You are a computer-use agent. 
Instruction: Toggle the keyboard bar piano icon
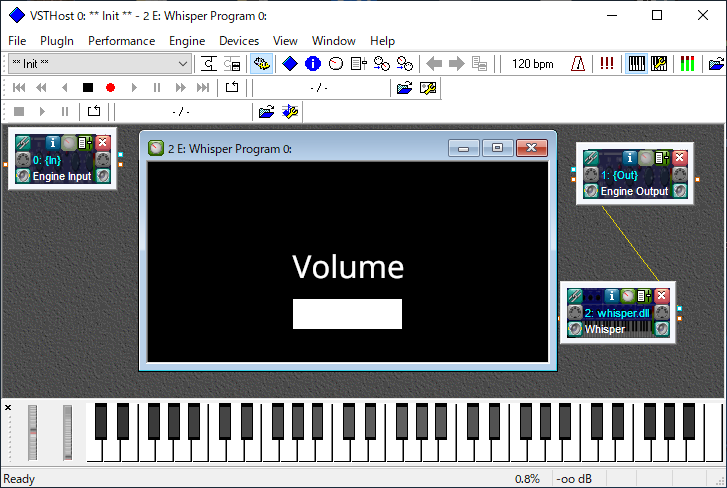[x=637, y=63]
